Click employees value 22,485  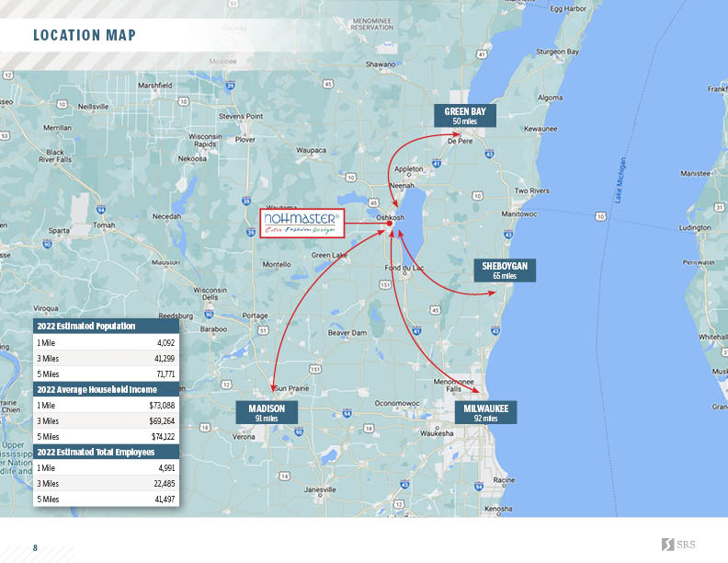[x=165, y=484]
